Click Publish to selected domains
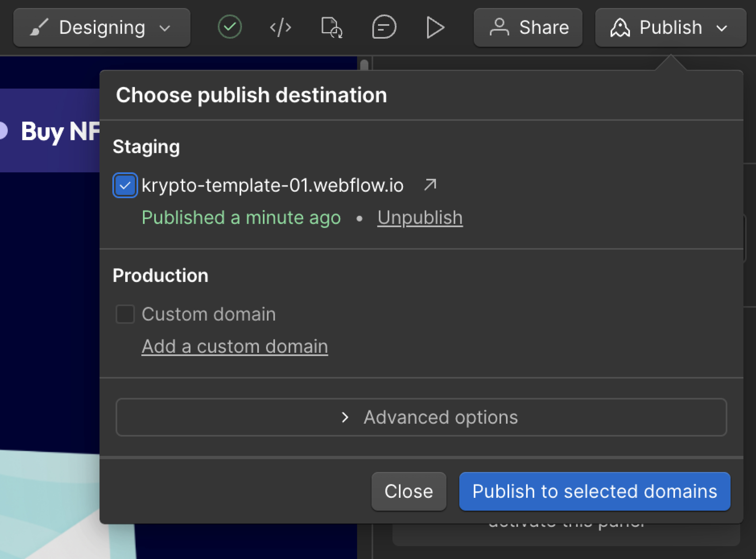Screen dimensions: 756x559 [x=594, y=491]
